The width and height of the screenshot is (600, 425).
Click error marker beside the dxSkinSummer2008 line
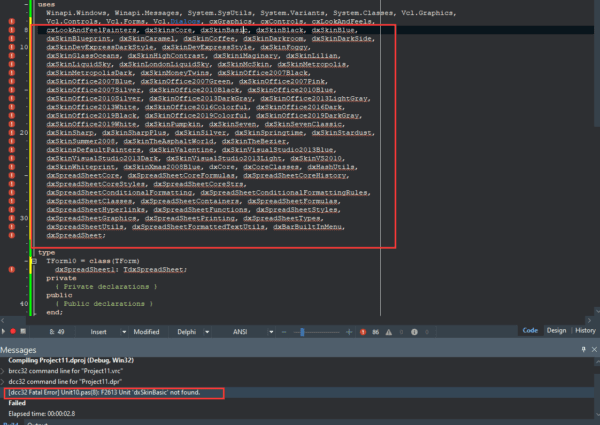coord(12,141)
